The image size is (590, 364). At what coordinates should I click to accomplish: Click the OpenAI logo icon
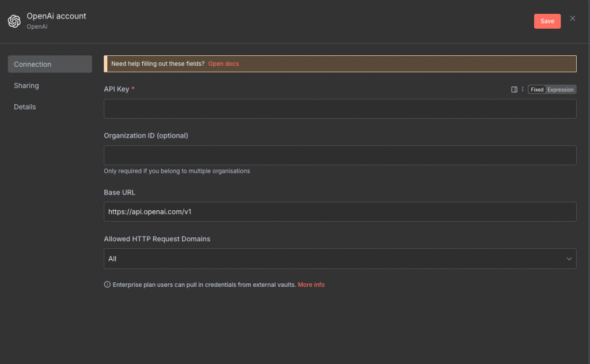click(14, 21)
